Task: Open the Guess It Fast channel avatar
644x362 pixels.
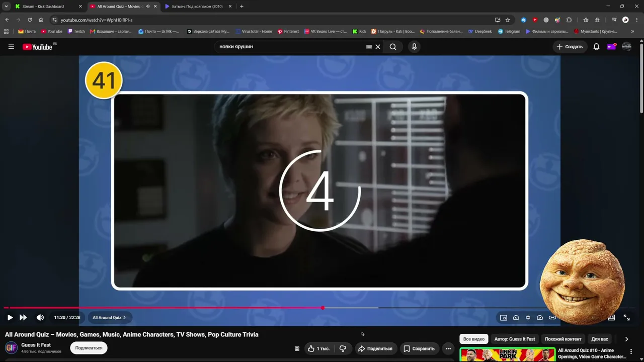Action: [11, 348]
